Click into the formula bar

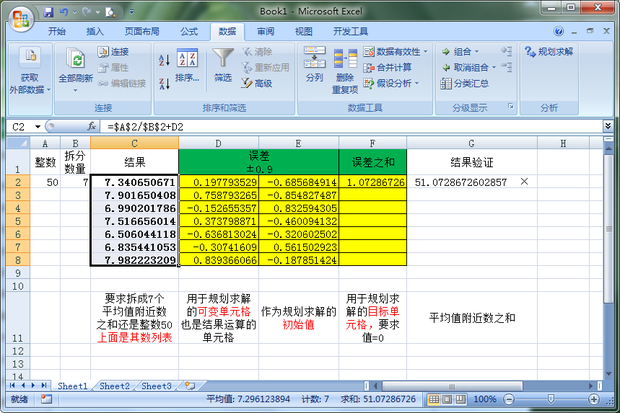click(x=352, y=127)
